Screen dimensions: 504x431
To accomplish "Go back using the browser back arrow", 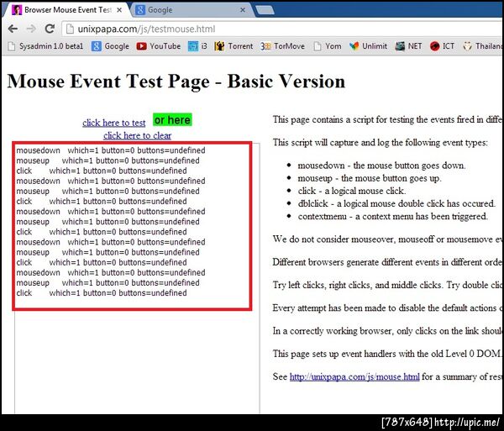I will [x=13, y=29].
